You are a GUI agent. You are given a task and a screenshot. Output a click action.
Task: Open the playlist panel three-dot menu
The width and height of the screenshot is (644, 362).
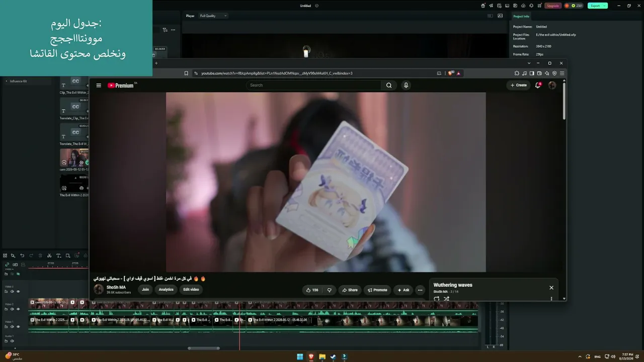551,299
